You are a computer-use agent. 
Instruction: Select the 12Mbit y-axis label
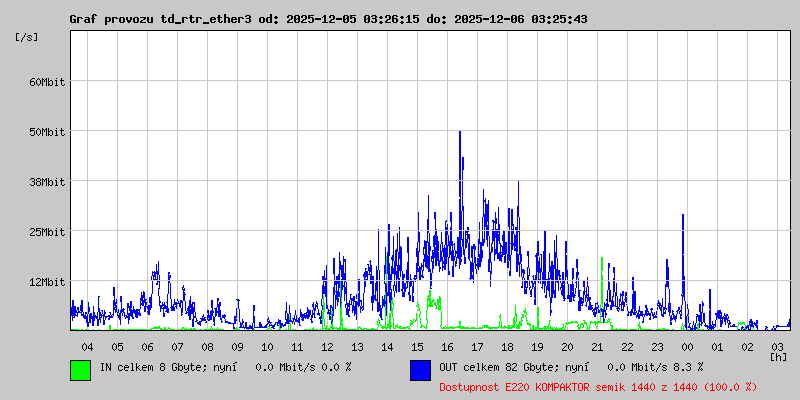pos(47,282)
